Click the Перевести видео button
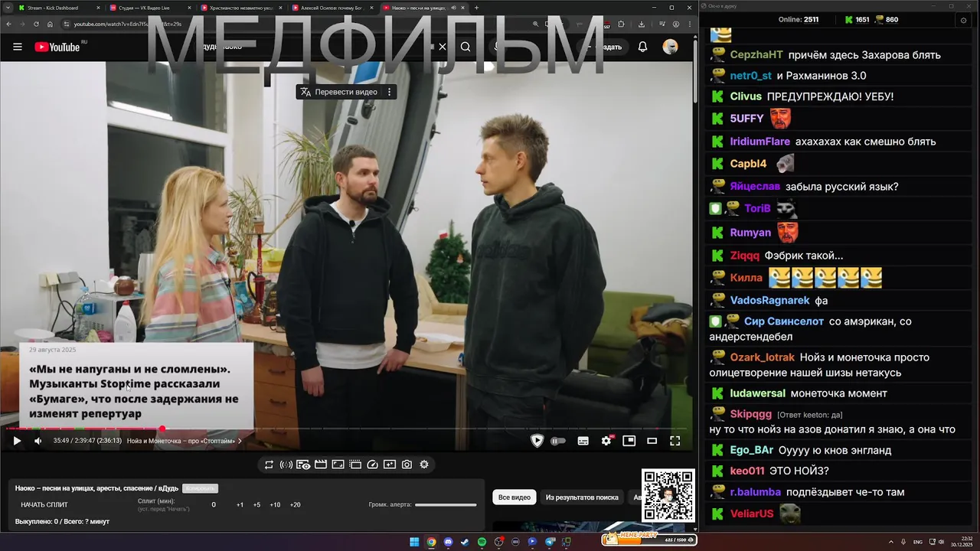 [x=338, y=92]
